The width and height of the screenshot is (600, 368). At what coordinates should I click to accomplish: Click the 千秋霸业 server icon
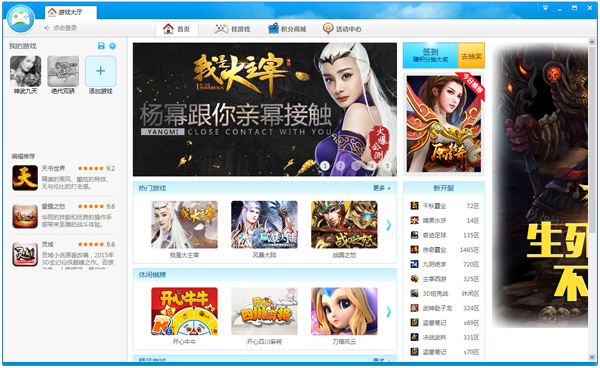[414, 206]
